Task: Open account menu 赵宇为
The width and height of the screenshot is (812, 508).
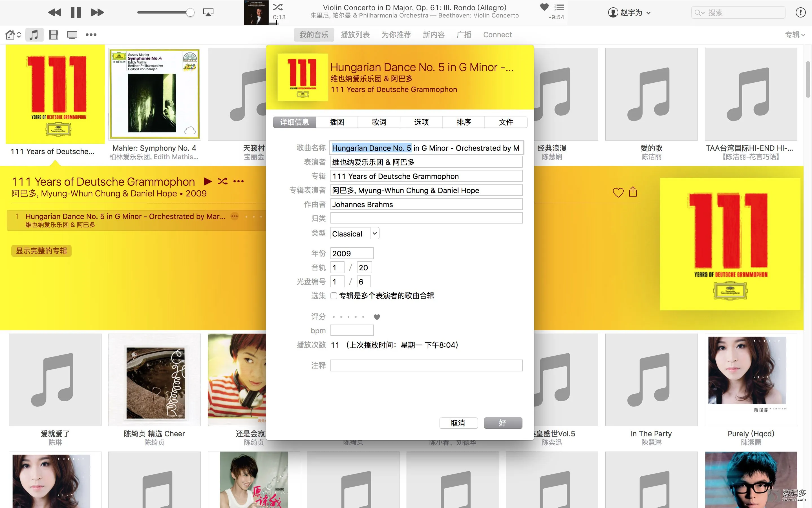Action: pyautogui.click(x=630, y=13)
